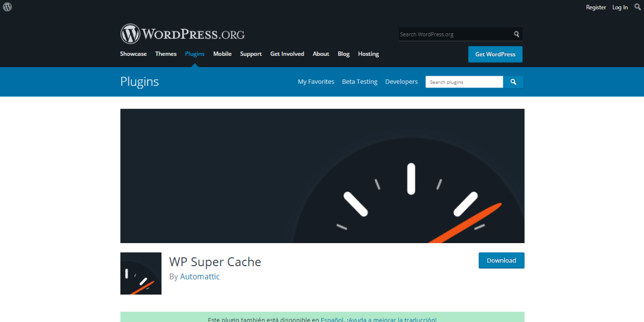The image size is (644, 322).
Task: Open Themes in the main menu
Action: pyautogui.click(x=166, y=54)
